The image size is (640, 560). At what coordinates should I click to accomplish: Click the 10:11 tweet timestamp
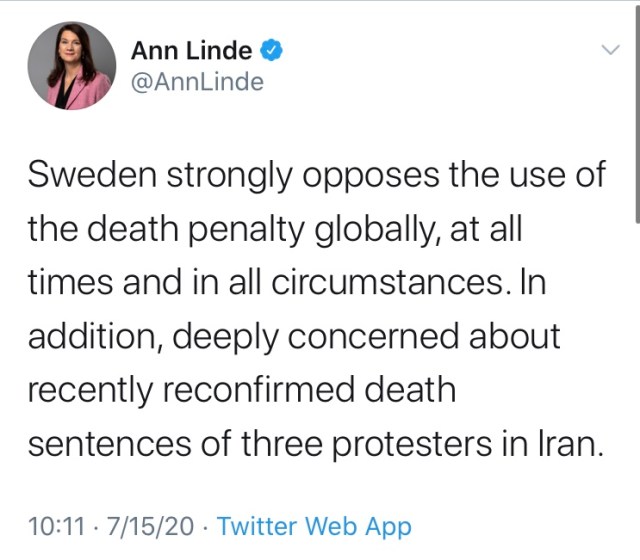coord(50,525)
